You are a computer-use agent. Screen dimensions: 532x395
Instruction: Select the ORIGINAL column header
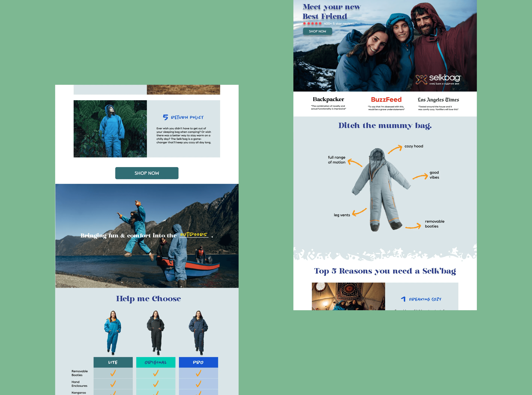156,362
